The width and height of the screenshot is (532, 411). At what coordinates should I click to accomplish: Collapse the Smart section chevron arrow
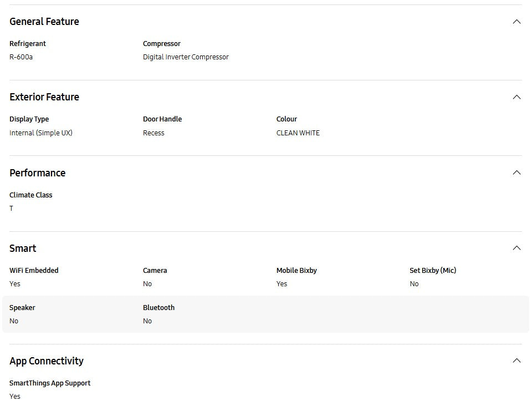(516, 248)
